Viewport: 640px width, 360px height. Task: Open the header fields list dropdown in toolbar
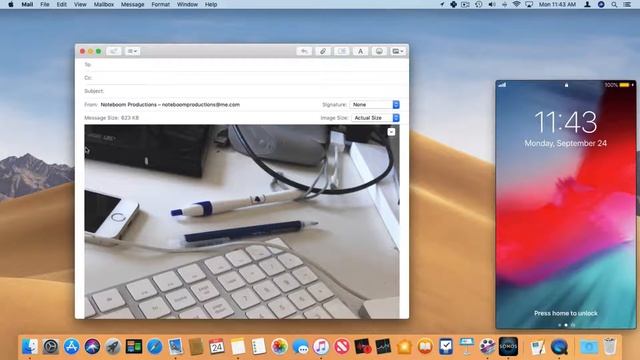[x=132, y=51]
